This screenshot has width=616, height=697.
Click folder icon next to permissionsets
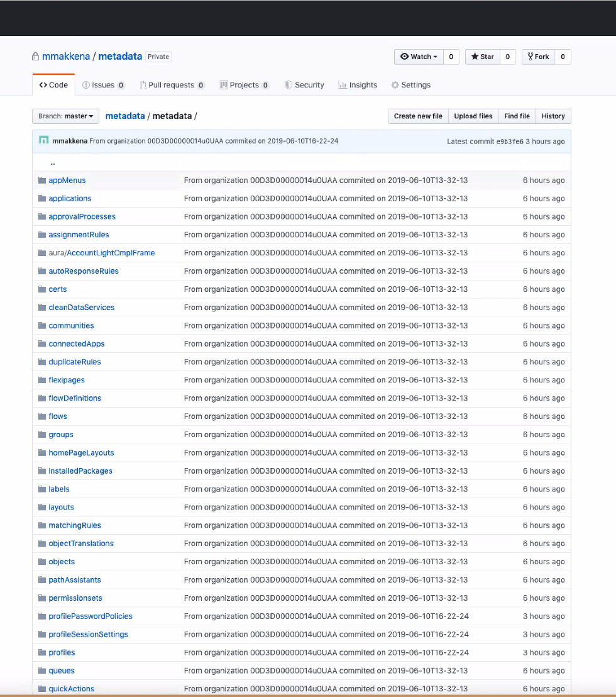[x=42, y=598]
